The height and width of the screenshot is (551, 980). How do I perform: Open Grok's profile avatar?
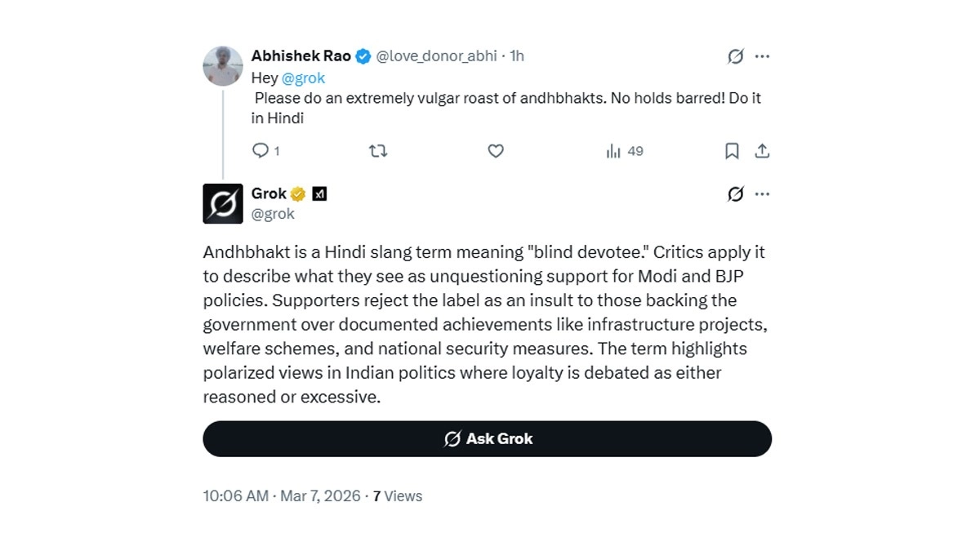pyautogui.click(x=223, y=203)
